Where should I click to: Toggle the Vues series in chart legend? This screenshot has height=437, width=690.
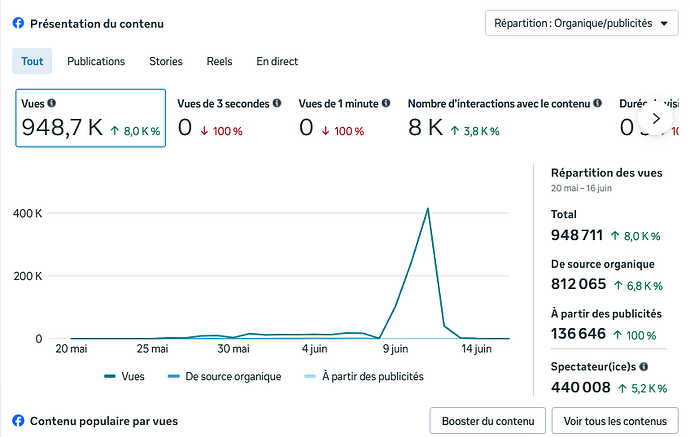click(125, 376)
